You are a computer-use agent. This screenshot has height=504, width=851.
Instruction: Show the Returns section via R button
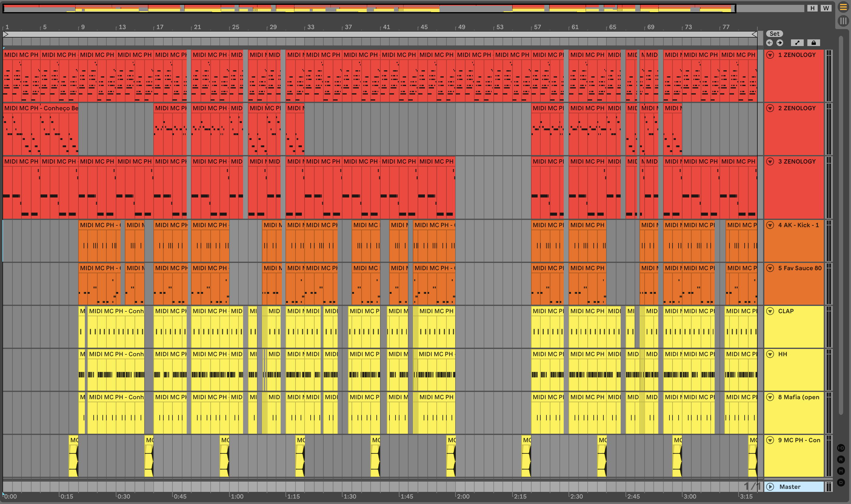[x=841, y=459]
